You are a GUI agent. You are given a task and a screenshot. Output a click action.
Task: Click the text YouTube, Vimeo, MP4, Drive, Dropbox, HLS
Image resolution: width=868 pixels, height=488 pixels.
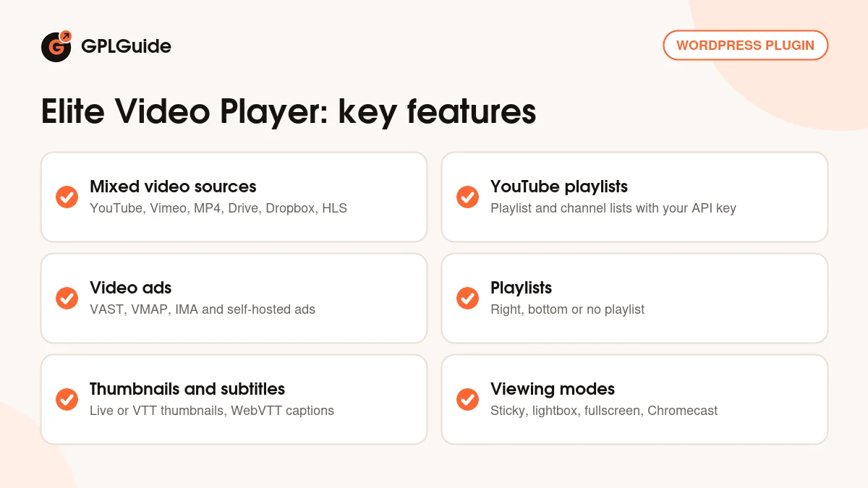(x=218, y=208)
